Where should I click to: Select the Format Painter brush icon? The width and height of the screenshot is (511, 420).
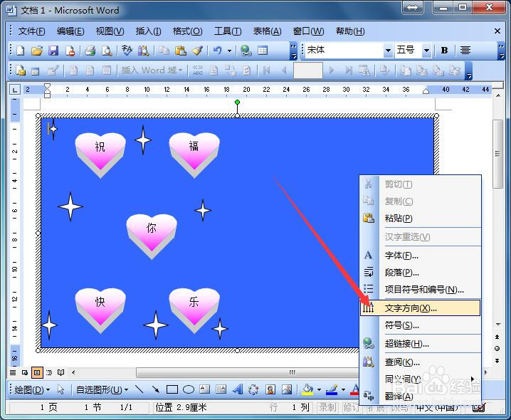point(197,51)
